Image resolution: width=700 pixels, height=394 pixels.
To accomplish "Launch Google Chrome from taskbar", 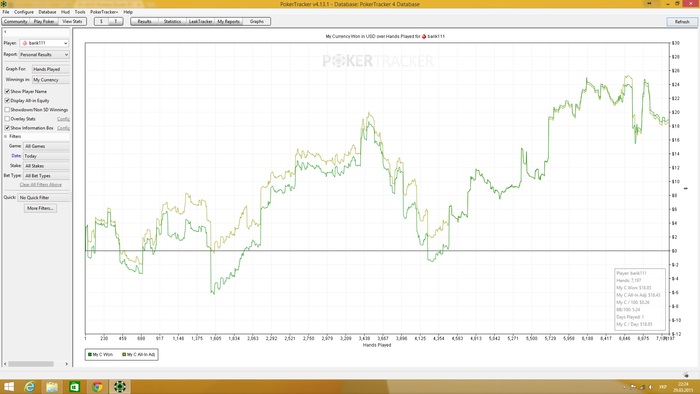I will click(x=97, y=386).
